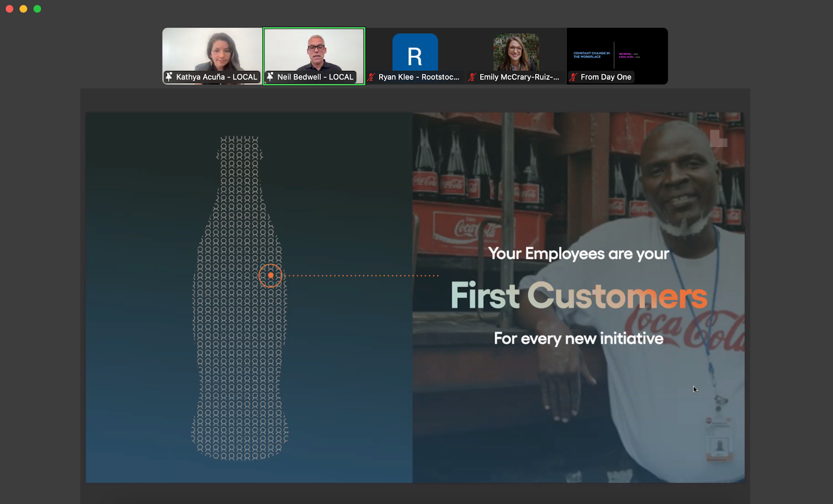The width and height of the screenshot is (833, 504).
Task: Select Kathya Acuña's video thumbnail
Action: [212, 56]
